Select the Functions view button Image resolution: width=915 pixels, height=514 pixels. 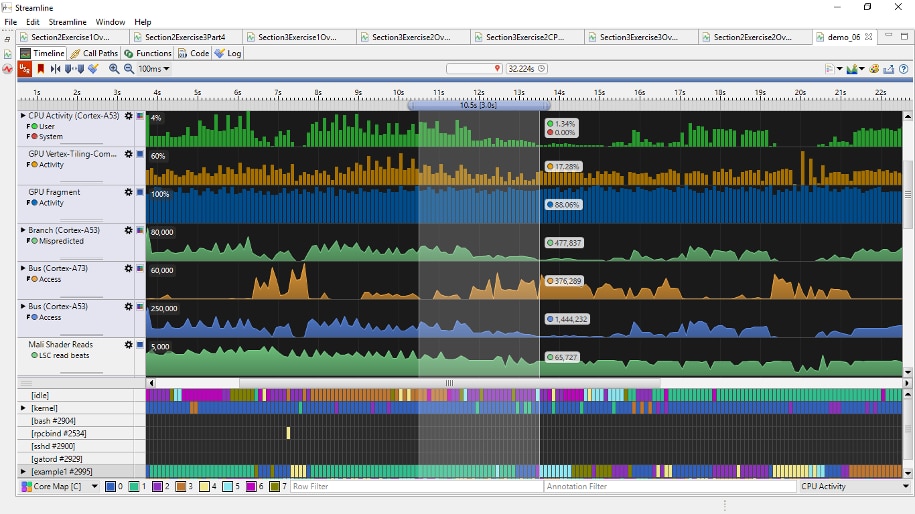[148, 53]
